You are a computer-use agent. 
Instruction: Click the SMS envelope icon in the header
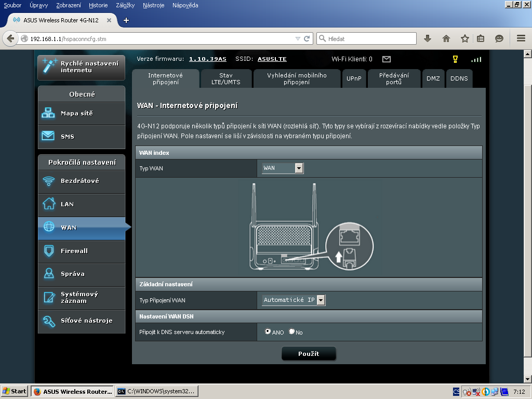[386, 59]
